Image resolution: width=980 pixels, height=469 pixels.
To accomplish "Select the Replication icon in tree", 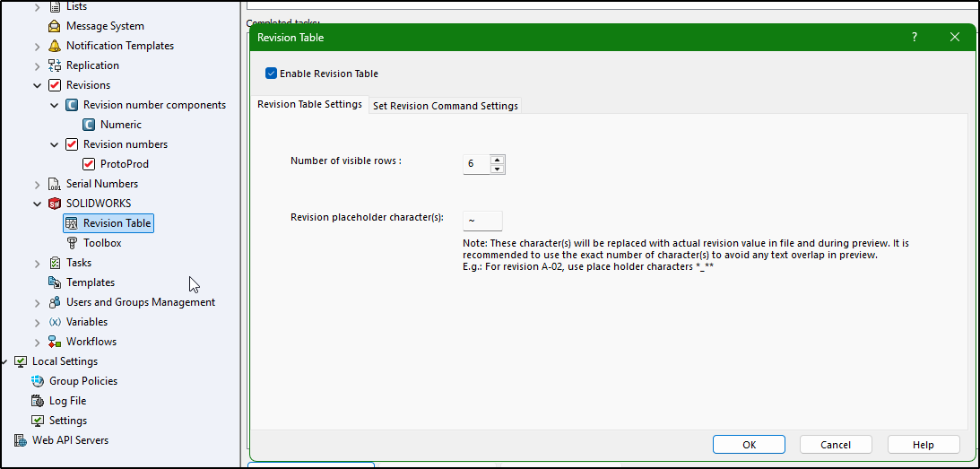I will tap(55, 65).
